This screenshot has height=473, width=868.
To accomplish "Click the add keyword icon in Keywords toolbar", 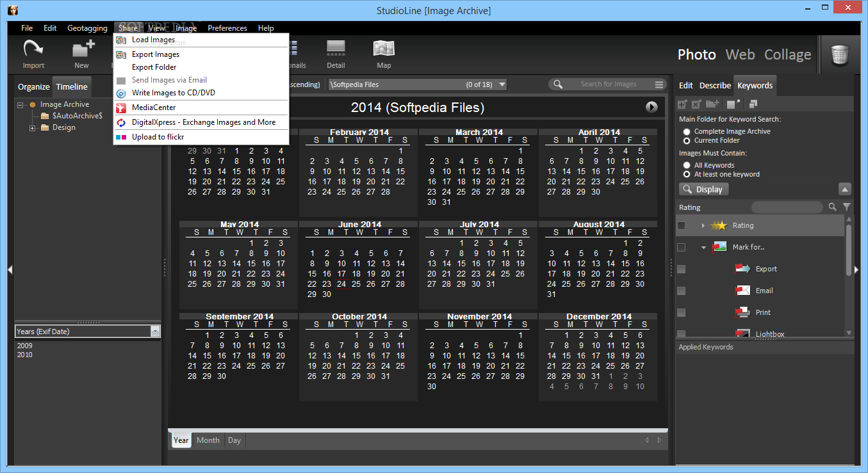I will pos(683,104).
